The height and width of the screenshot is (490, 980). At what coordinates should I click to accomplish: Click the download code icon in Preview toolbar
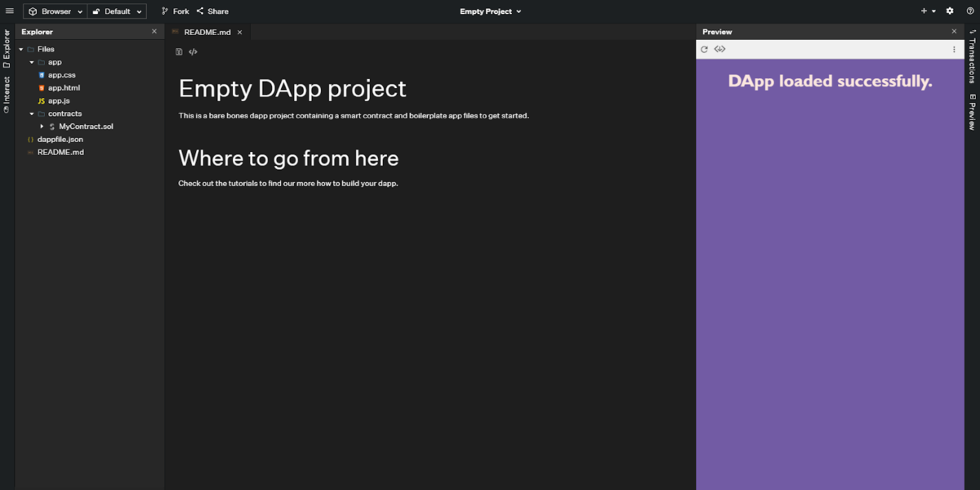click(x=719, y=50)
